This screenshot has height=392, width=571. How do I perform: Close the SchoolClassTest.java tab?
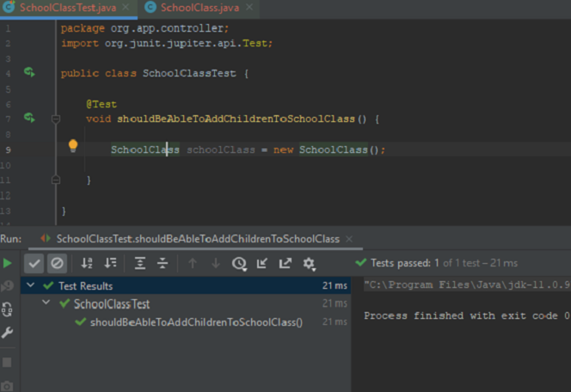(x=126, y=7)
